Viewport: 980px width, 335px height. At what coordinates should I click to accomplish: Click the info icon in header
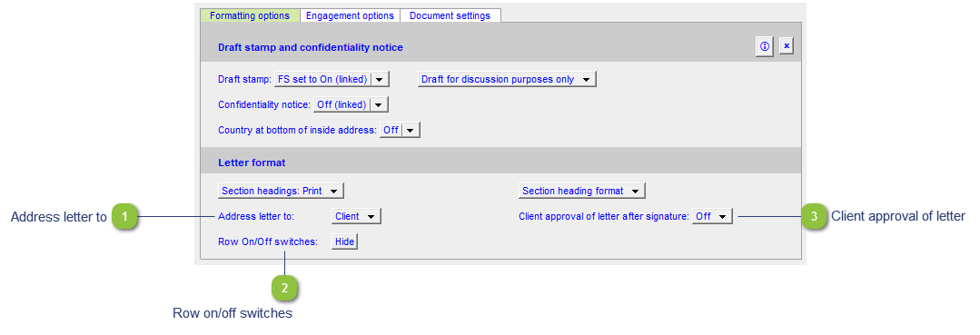(x=765, y=47)
